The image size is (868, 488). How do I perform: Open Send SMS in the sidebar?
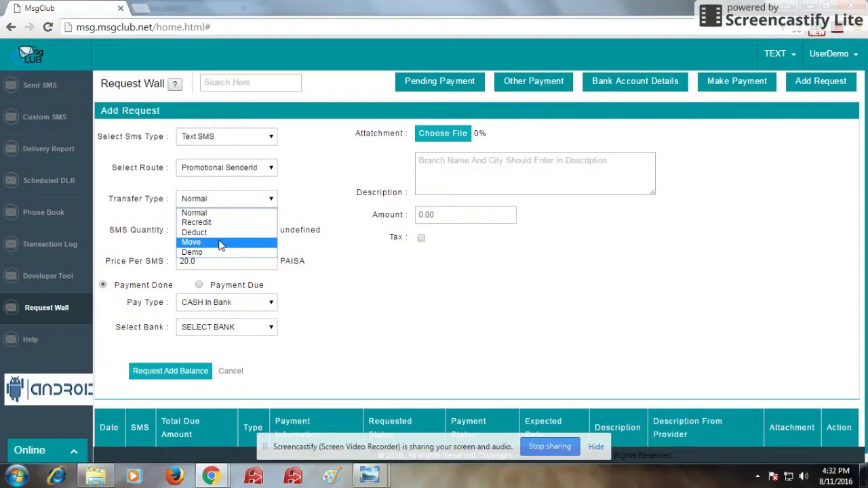click(x=40, y=85)
